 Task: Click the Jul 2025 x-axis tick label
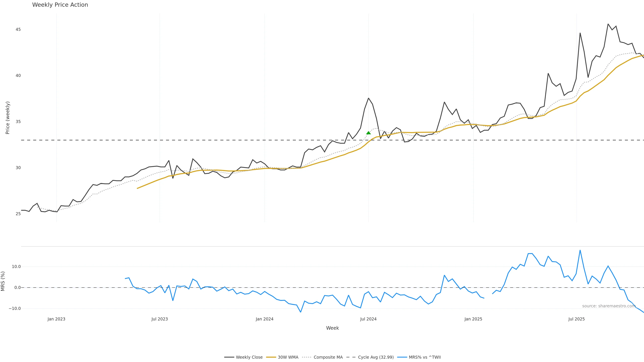pyautogui.click(x=576, y=319)
